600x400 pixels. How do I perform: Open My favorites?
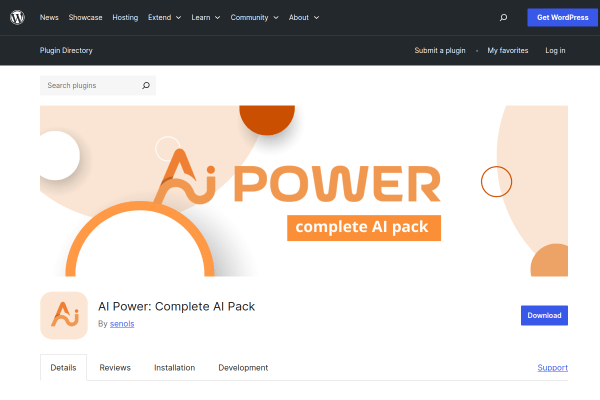(x=507, y=51)
